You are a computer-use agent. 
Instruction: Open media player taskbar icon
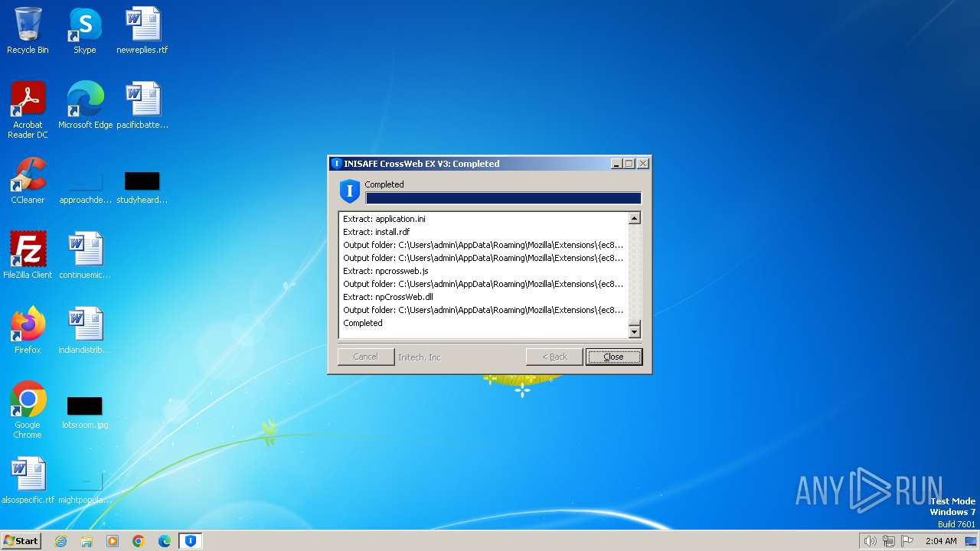113,541
